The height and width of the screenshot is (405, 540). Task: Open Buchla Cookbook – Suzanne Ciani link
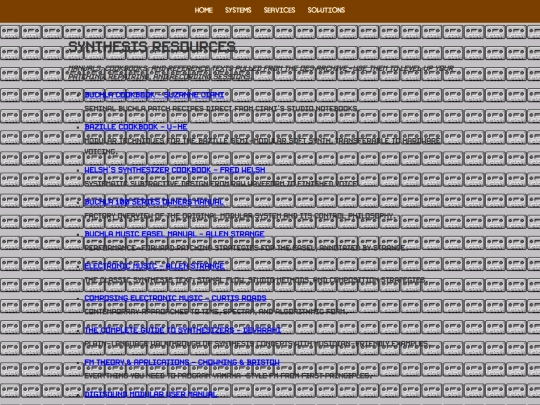point(154,95)
